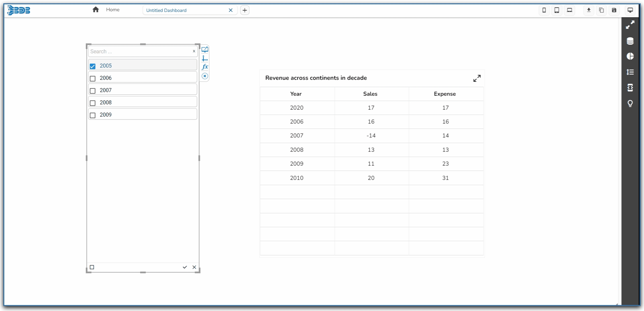Click the Home link
The height and width of the screenshot is (311, 644).
point(113,10)
